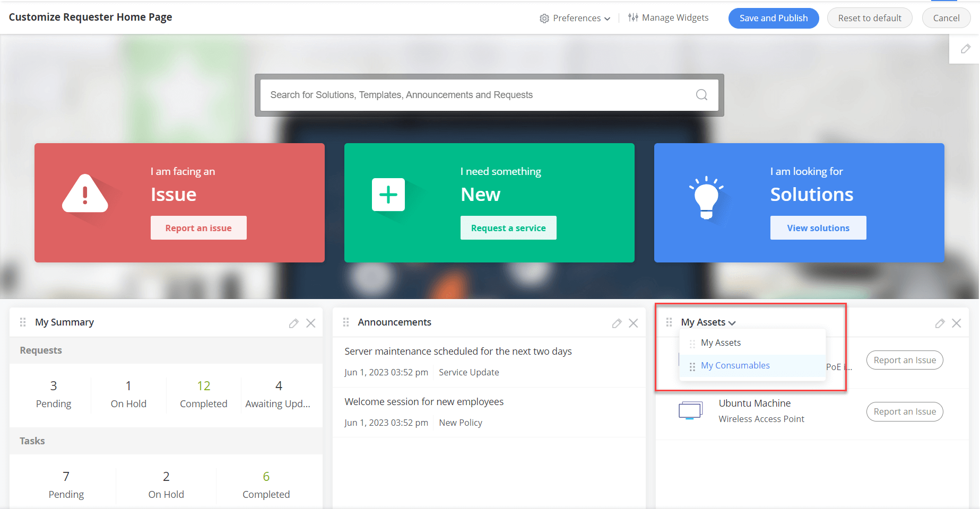Remove the Announcements widget
The image size is (980, 509).
[x=634, y=323]
